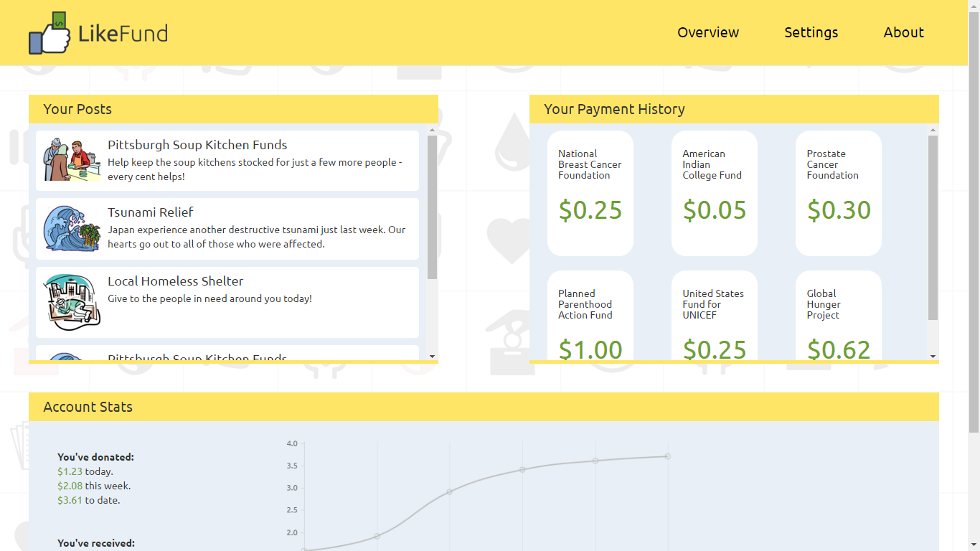980x551 pixels.
Task: Click the Your Posts scroll down arrow
Action: 432,356
